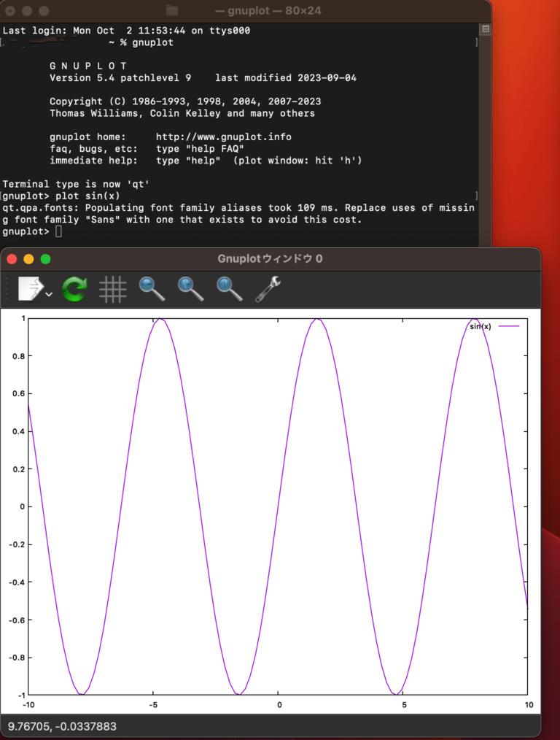Apply previous zoom with the middle magnifier
This screenshot has height=740, width=560.
[190, 289]
